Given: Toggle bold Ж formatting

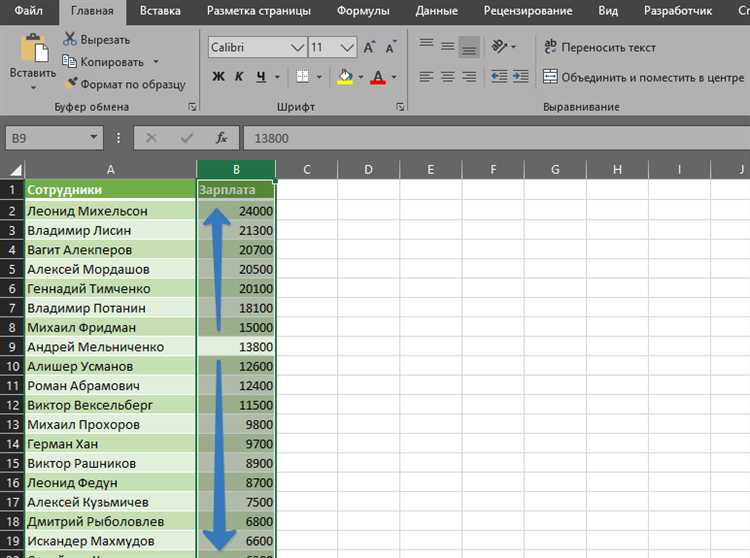Looking at the screenshot, I should (x=218, y=77).
